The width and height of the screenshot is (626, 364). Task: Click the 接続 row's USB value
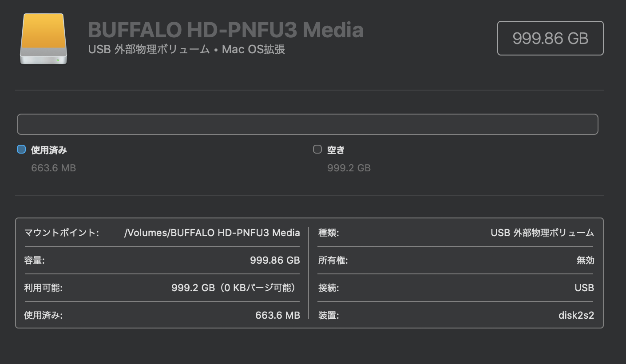pos(584,288)
